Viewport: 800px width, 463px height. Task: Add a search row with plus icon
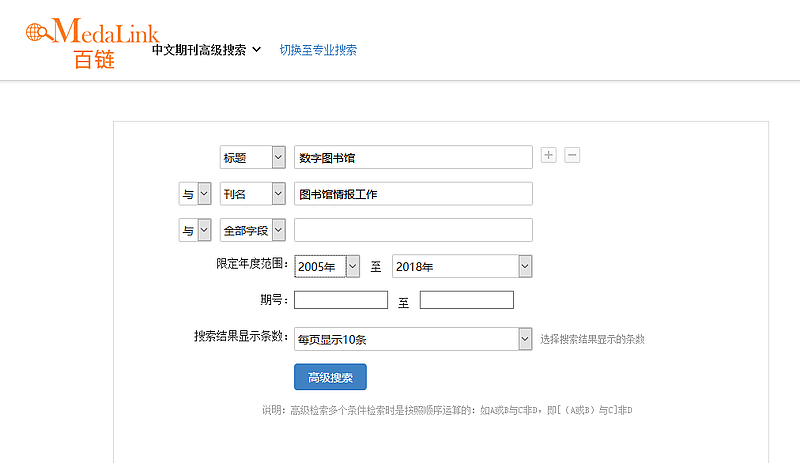click(x=548, y=155)
